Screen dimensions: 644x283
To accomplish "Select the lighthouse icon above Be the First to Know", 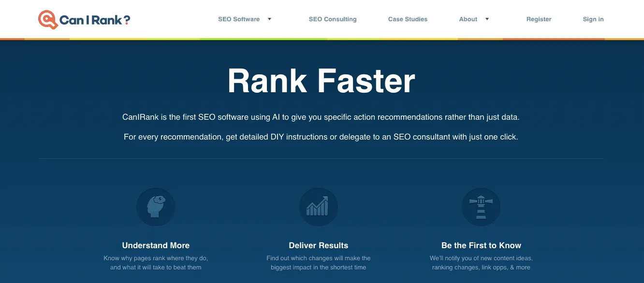I will click(x=481, y=207).
